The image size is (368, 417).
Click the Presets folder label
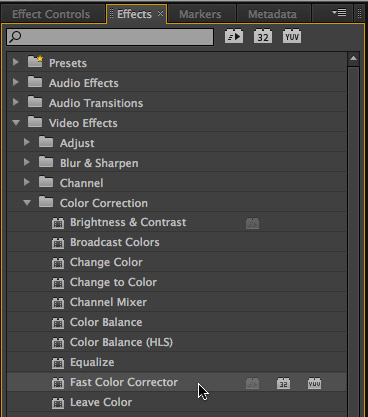[68, 63]
